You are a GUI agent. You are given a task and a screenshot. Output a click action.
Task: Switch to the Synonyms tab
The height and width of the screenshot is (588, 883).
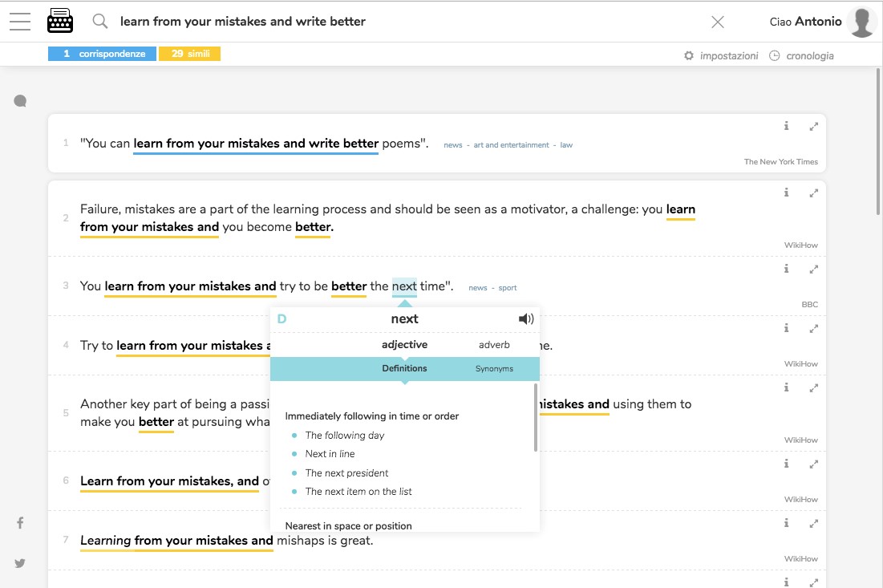494,369
